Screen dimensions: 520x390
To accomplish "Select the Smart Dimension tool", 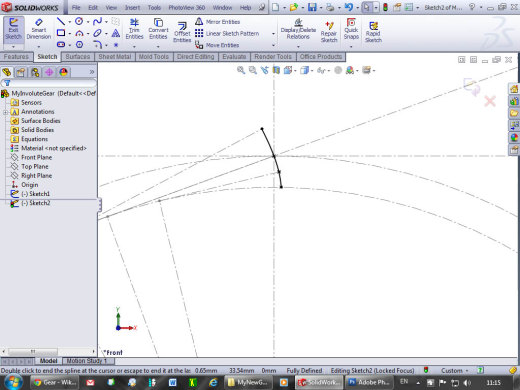I will 39,29.
